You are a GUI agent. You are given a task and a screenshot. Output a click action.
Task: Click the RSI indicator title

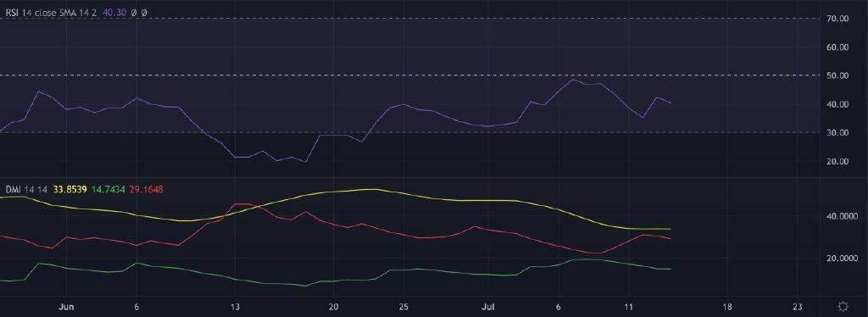point(51,12)
